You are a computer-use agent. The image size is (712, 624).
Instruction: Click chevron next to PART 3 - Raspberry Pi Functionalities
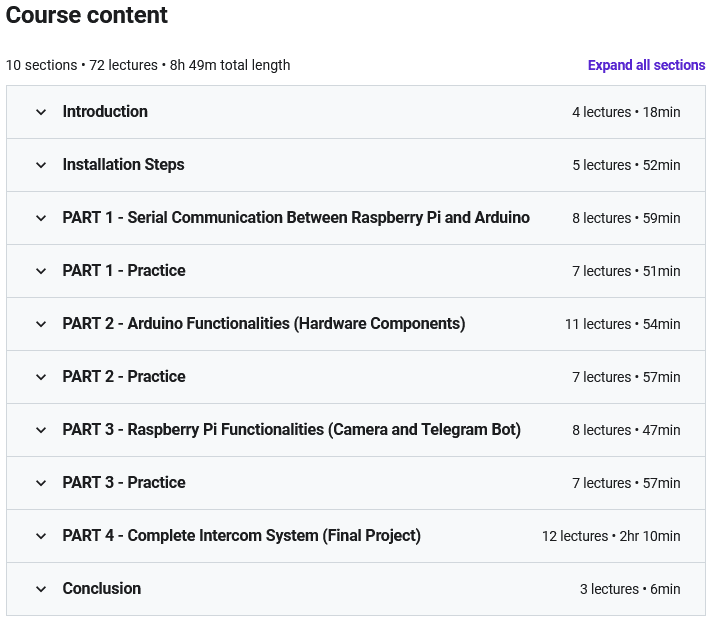pos(41,430)
